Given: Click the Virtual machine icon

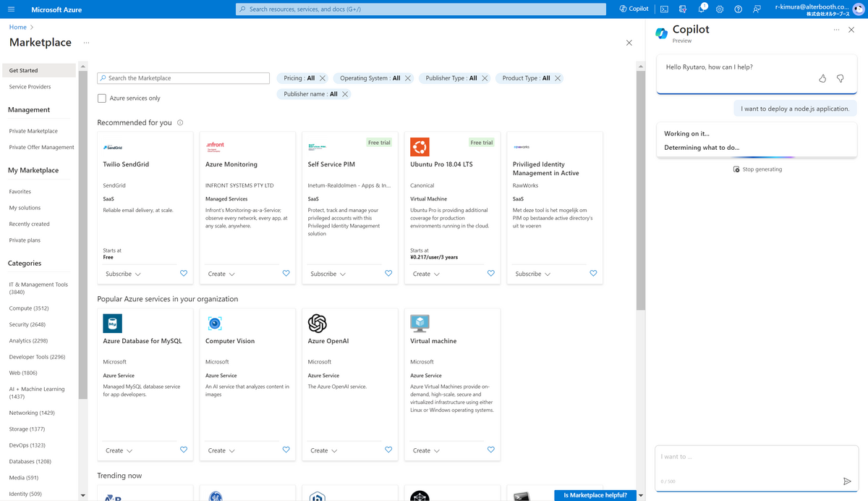Looking at the screenshot, I should pyautogui.click(x=420, y=323).
